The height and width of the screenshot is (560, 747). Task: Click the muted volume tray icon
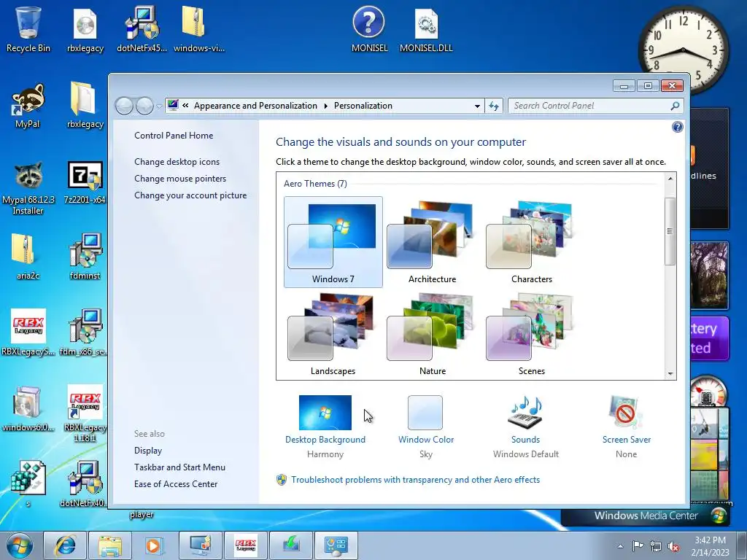[673, 546]
